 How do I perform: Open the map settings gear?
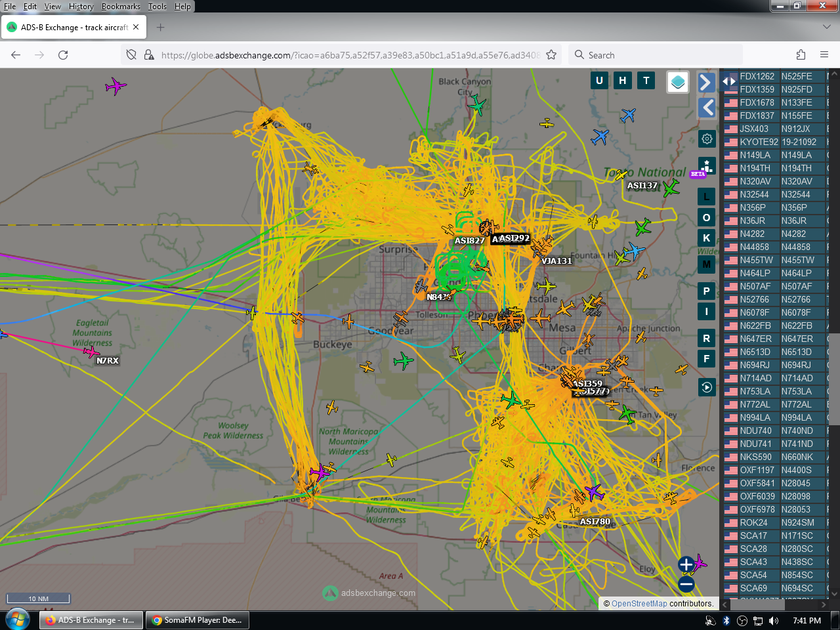click(x=707, y=138)
